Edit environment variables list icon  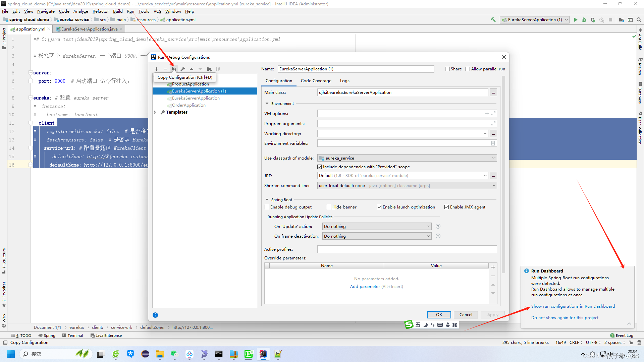click(x=493, y=143)
